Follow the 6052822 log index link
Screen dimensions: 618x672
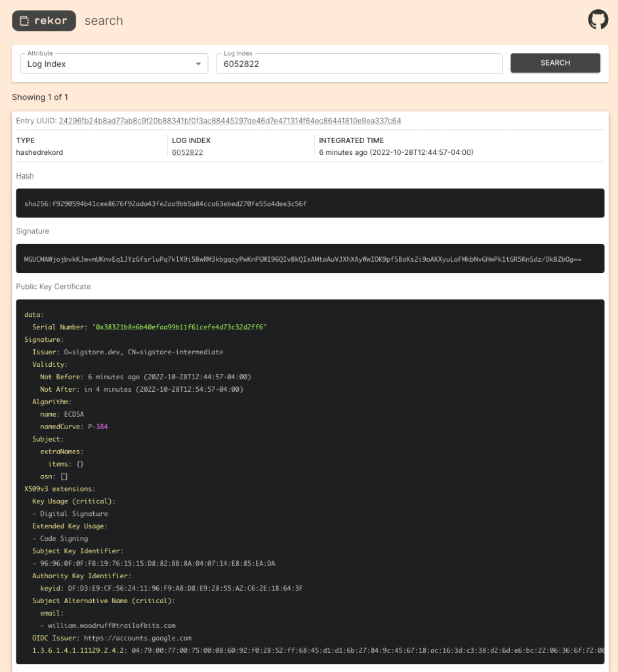187,152
